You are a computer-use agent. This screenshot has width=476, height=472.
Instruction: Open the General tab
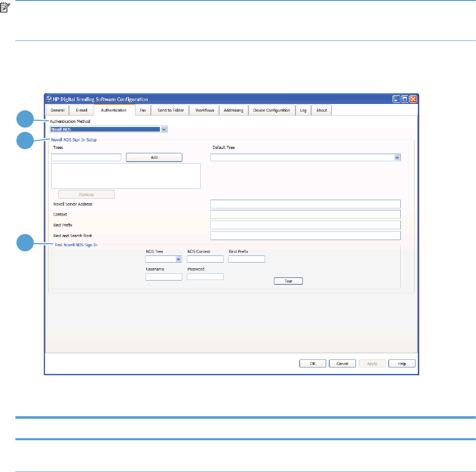(x=57, y=110)
